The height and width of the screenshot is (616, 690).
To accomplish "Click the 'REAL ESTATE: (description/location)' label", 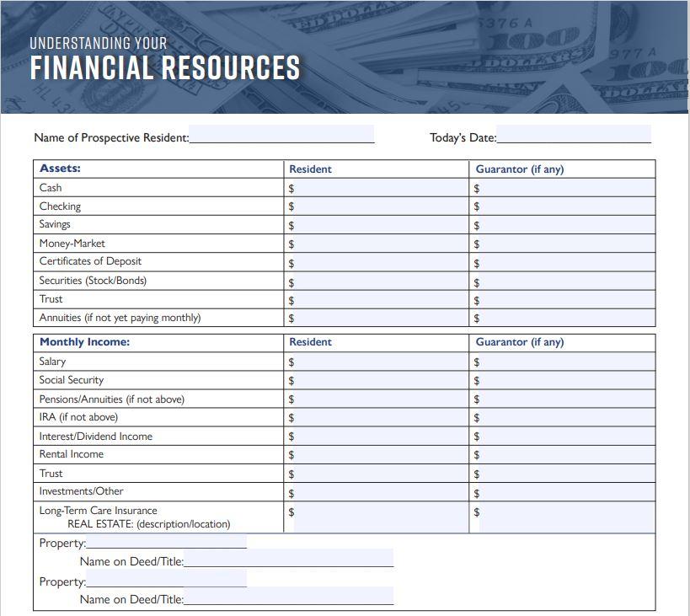I will (x=149, y=524).
